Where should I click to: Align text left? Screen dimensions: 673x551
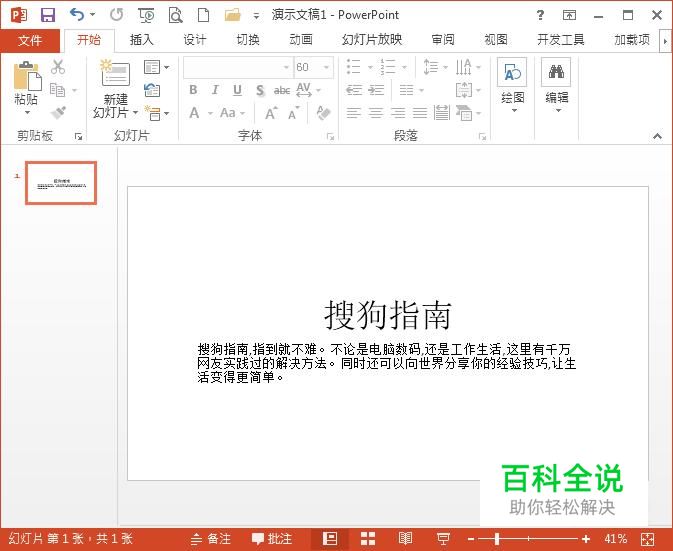[354, 113]
